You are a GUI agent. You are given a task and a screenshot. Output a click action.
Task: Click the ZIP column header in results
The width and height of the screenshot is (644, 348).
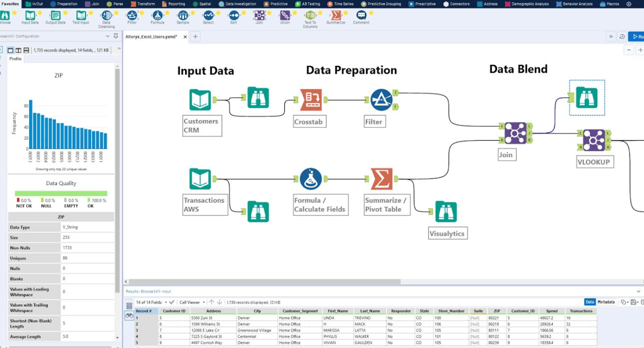497,311
